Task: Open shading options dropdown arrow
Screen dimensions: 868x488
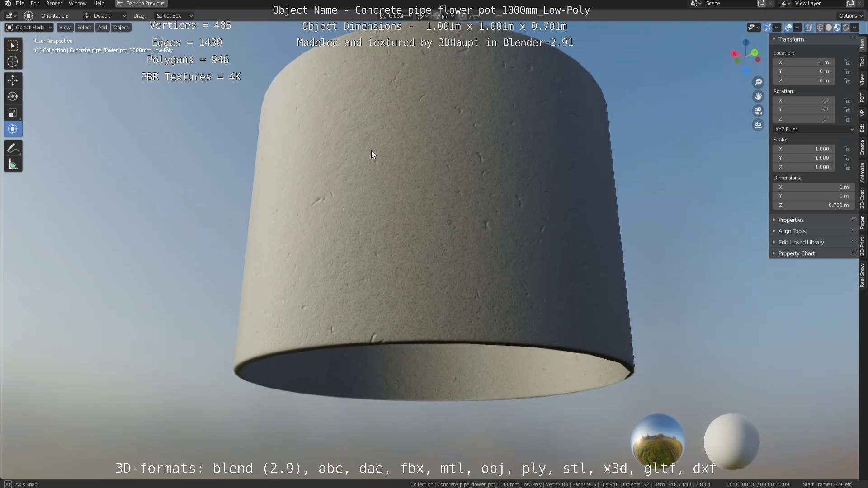Action: pos(854,28)
